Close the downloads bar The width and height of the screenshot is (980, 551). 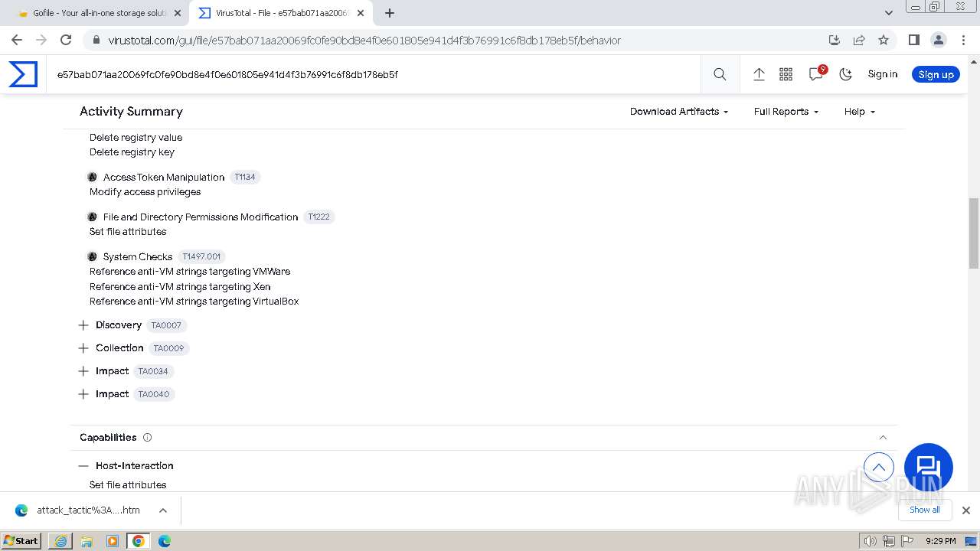(x=966, y=510)
